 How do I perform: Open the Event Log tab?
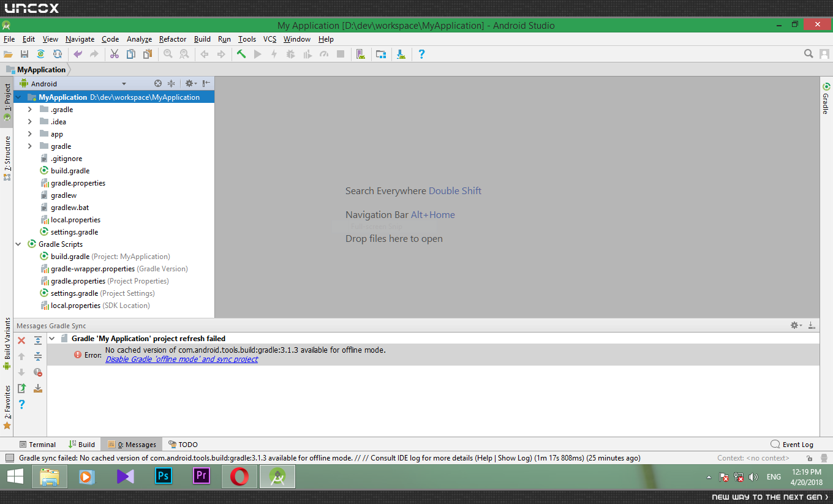click(x=792, y=445)
